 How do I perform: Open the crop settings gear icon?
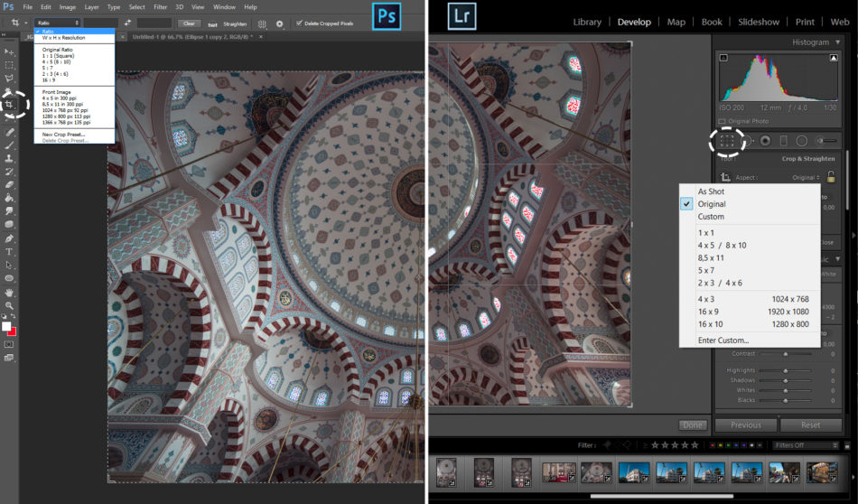pos(279,23)
